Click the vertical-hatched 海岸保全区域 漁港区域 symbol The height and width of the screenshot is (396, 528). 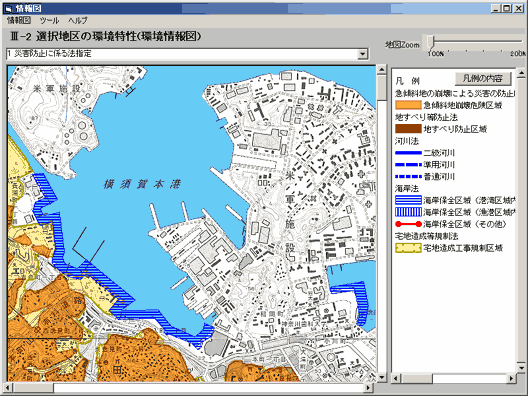click(408, 212)
